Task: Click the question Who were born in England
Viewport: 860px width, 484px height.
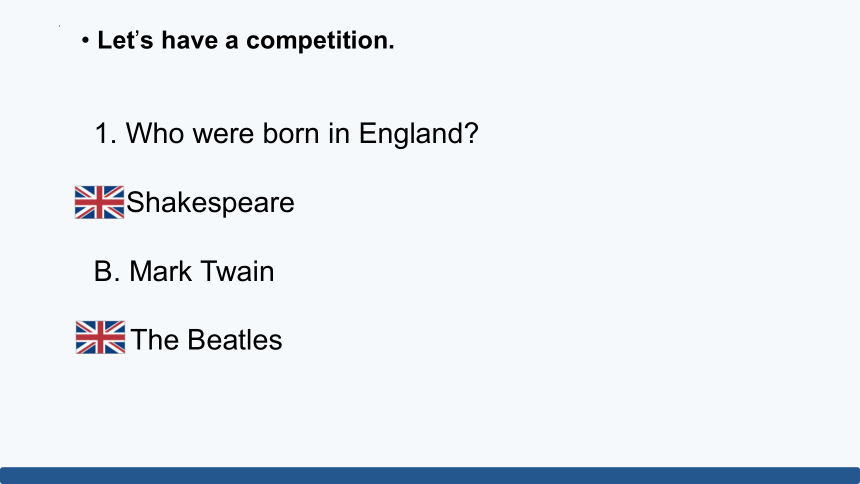Action: pos(287,133)
